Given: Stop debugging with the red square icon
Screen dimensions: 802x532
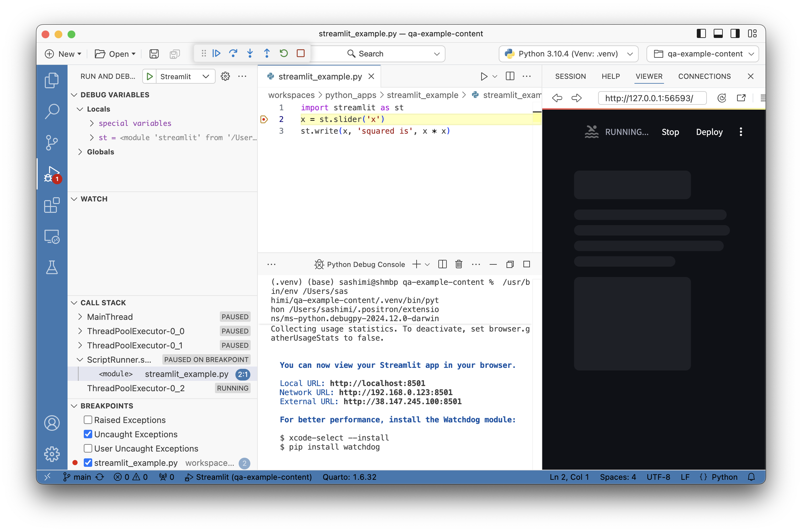Looking at the screenshot, I should (x=300, y=53).
